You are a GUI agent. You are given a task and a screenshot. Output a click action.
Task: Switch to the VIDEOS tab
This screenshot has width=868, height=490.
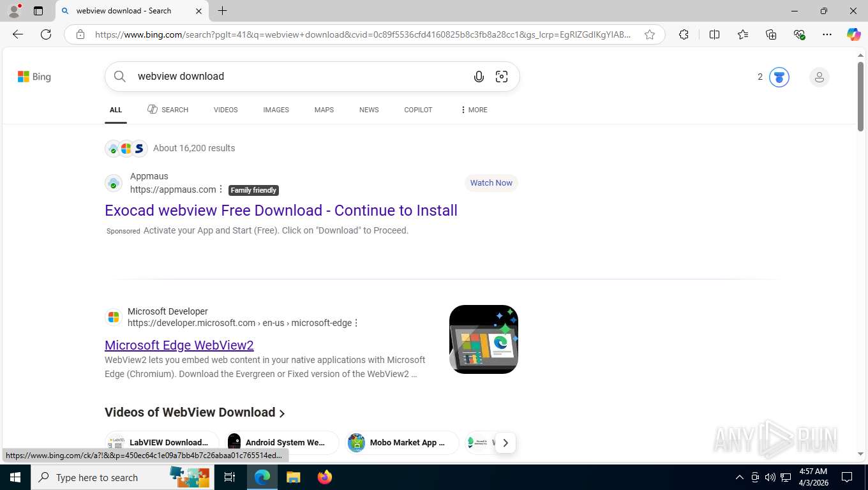225,110
